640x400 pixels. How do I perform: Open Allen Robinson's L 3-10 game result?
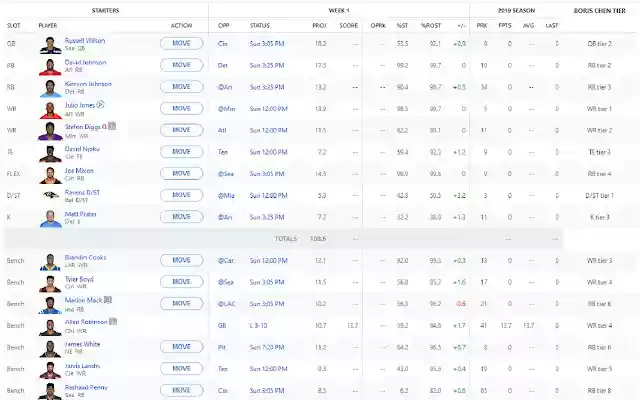click(x=259, y=325)
